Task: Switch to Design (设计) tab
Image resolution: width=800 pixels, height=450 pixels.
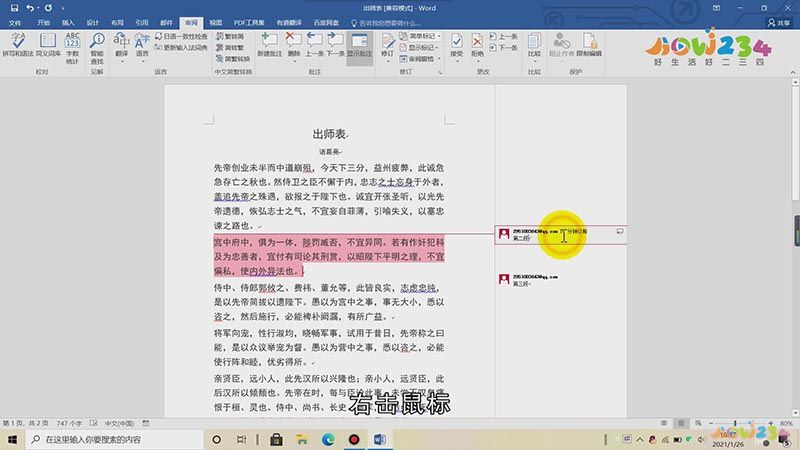Action: coord(92,23)
